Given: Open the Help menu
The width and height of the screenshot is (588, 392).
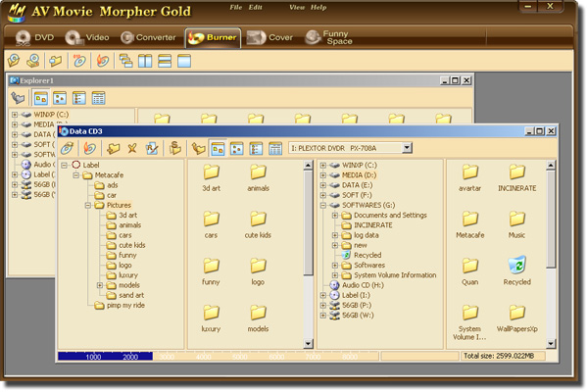Looking at the screenshot, I should pos(318,7).
